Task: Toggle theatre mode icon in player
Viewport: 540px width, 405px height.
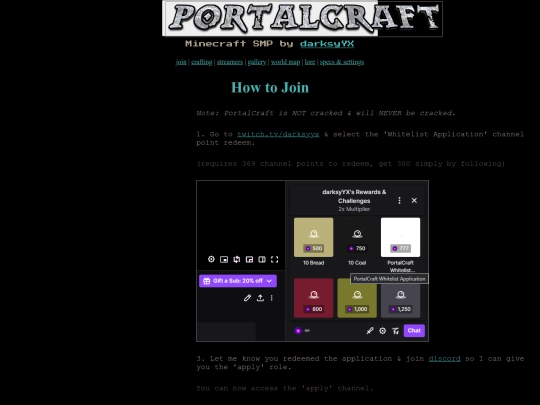Action: pos(262,259)
